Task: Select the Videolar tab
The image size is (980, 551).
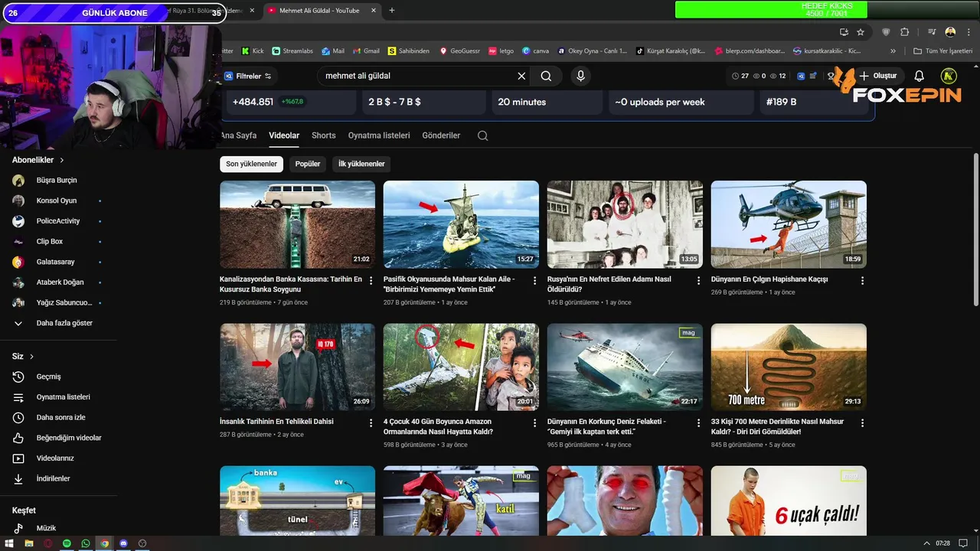Action: pyautogui.click(x=284, y=135)
